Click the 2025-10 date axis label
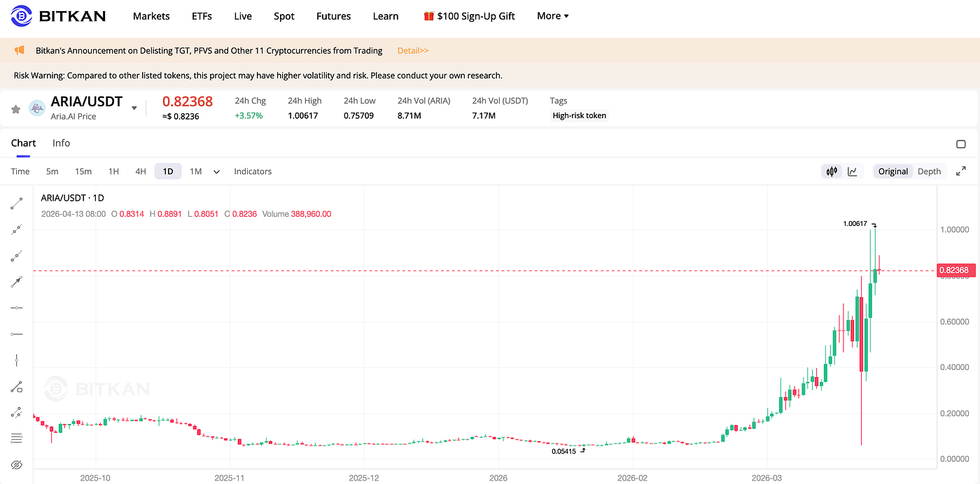980x484 pixels. 95,478
